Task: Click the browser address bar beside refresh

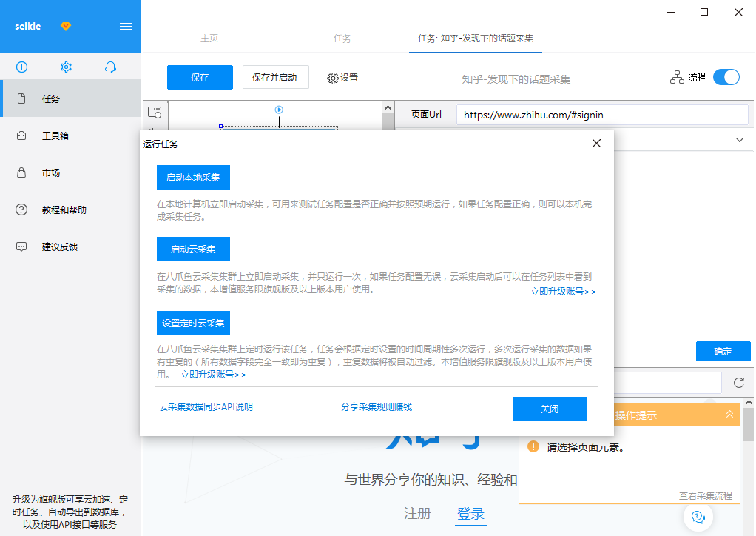Action: pos(667,383)
